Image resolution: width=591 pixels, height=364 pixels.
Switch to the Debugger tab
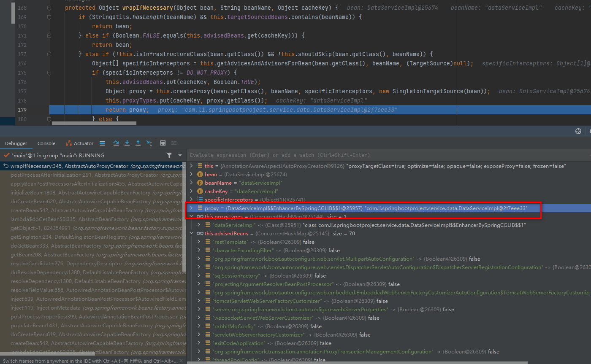[x=16, y=143]
